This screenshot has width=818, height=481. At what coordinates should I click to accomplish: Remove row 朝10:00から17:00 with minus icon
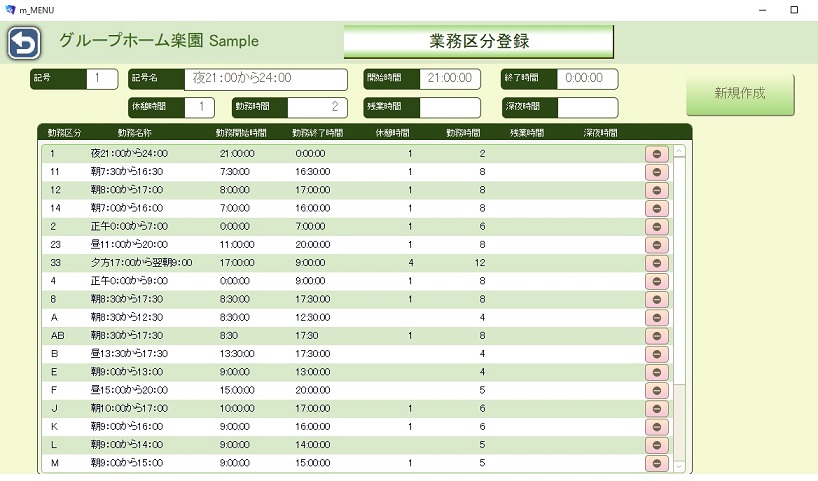657,408
